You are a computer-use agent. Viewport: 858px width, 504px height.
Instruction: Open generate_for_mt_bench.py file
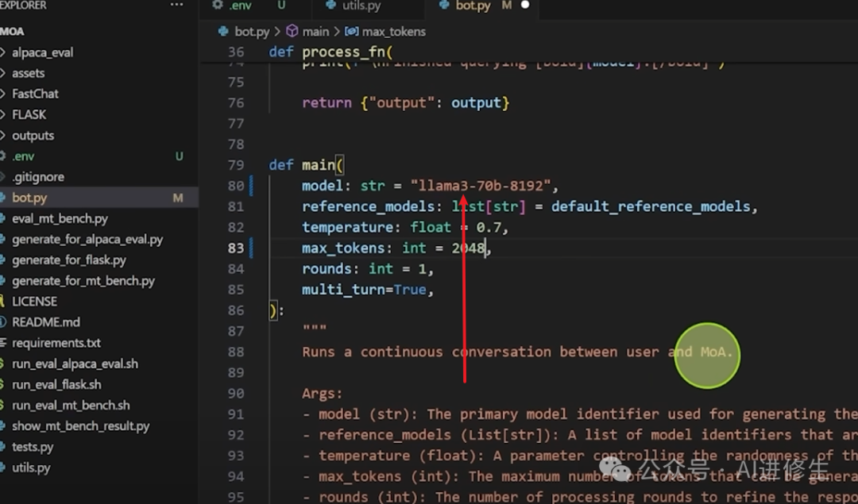pyautogui.click(x=83, y=281)
